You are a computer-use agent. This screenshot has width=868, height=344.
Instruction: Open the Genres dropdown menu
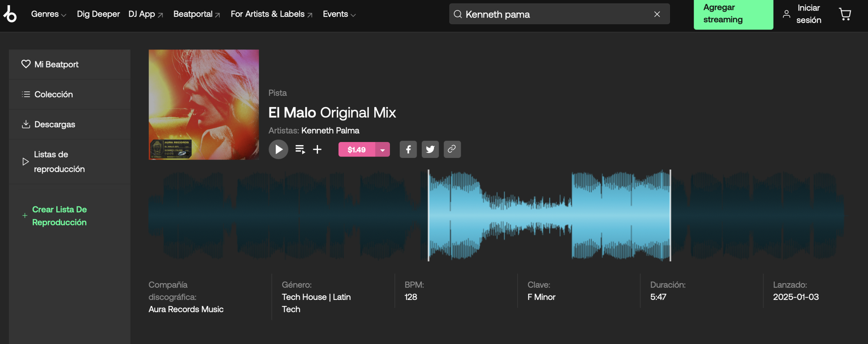click(48, 14)
